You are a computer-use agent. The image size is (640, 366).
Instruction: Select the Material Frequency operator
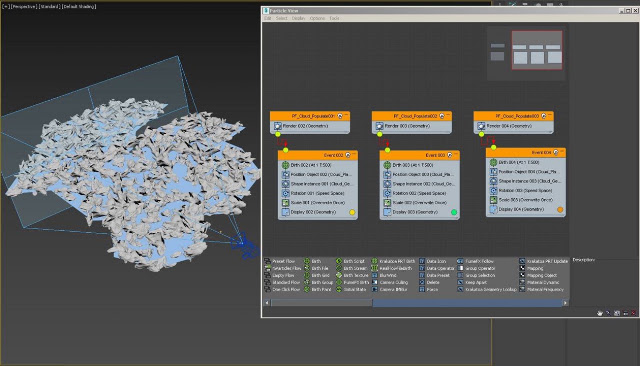[541, 289]
